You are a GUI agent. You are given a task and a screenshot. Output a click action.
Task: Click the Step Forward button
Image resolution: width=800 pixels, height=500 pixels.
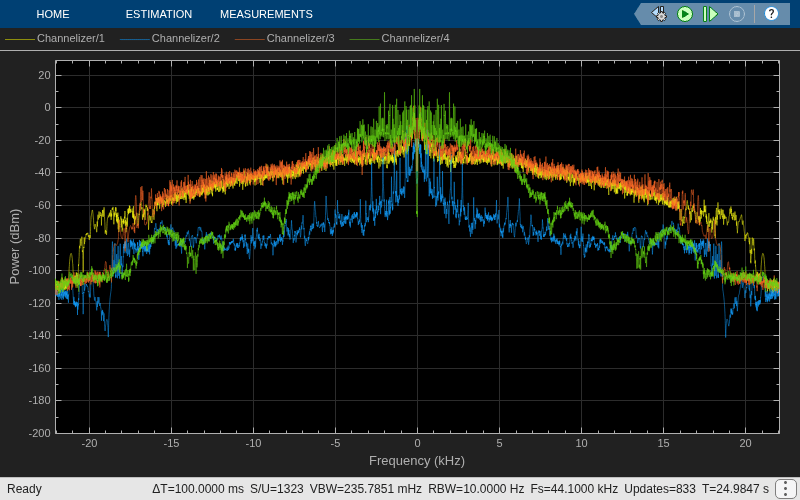coord(710,14)
